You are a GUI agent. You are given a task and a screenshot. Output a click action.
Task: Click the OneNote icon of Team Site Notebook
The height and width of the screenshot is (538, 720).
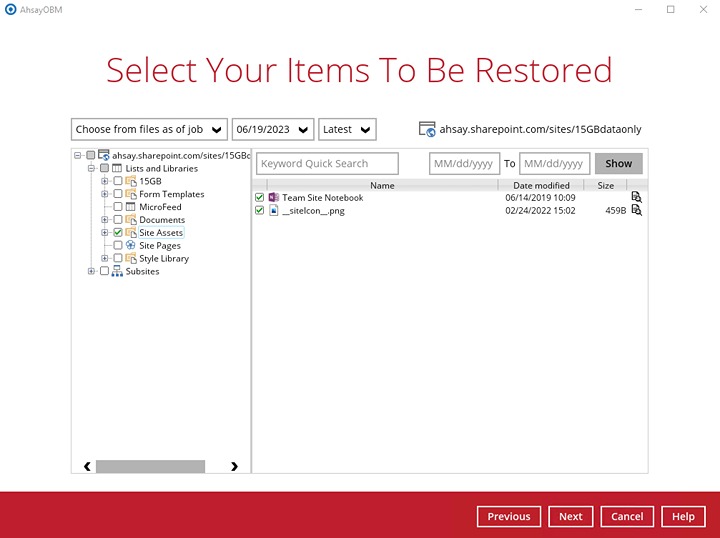pos(274,197)
